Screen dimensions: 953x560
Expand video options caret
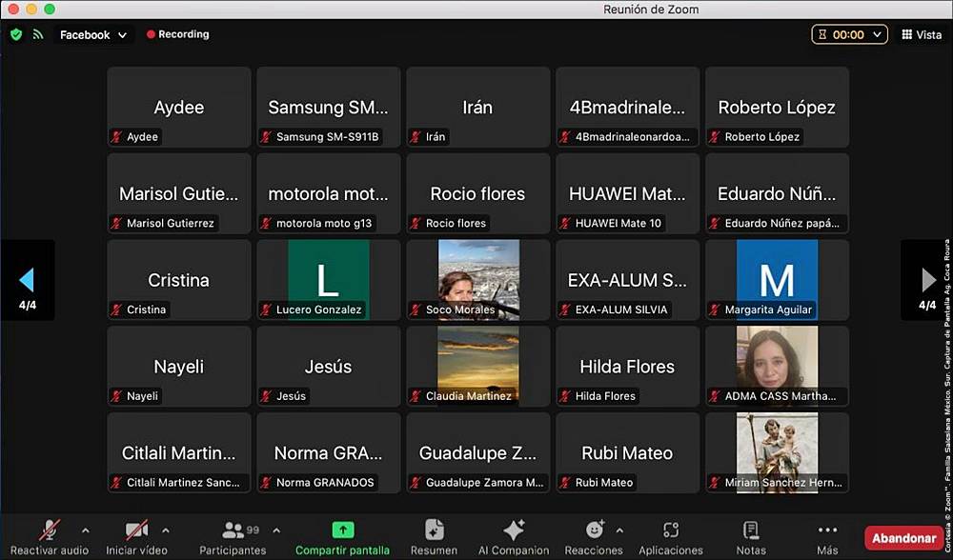coord(165,530)
